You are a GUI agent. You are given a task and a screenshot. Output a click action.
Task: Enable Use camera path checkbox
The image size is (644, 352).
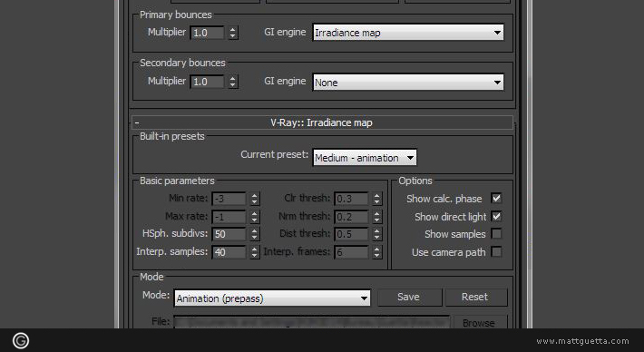(496, 251)
